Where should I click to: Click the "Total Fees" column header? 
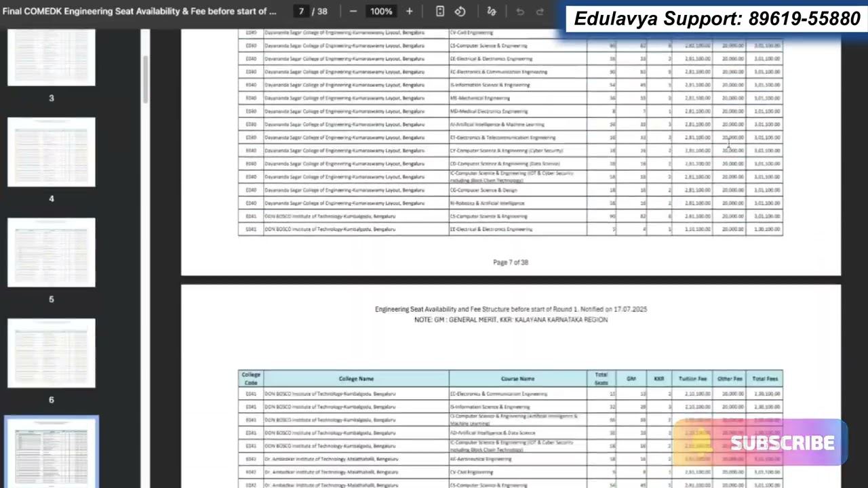(765, 379)
